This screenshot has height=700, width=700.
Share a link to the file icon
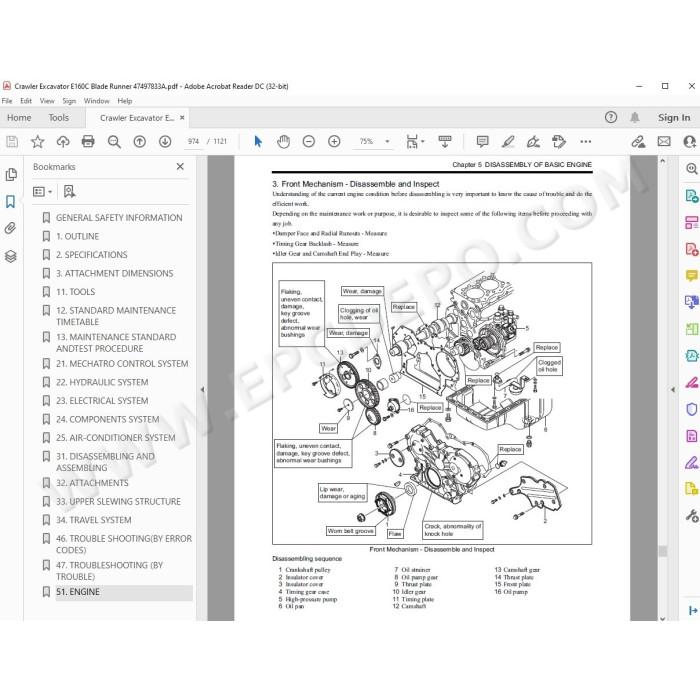[638, 142]
